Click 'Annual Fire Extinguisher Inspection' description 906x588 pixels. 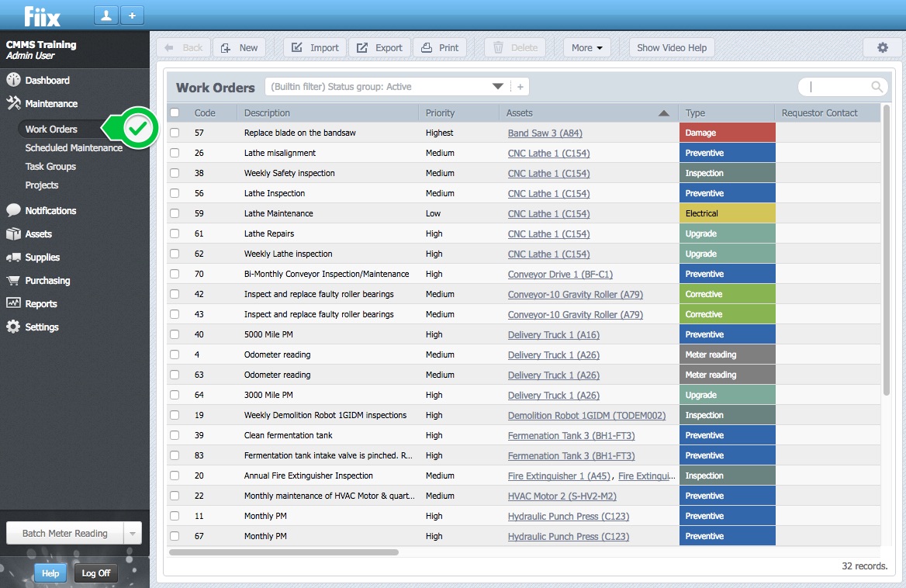pos(309,476)
